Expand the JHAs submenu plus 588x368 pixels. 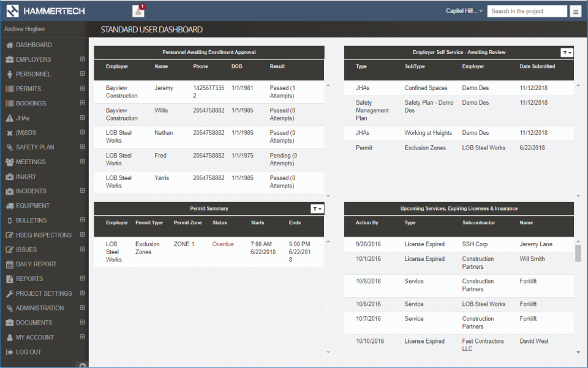coord(83,118)
